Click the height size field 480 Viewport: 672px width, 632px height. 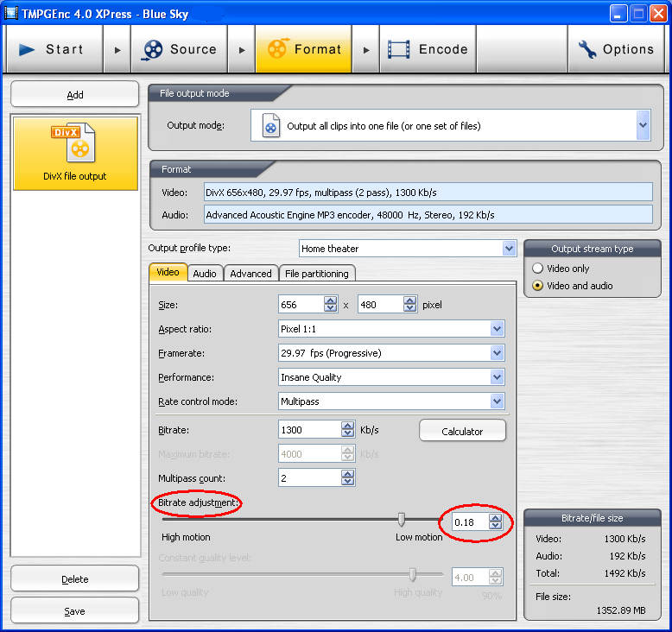coord(381,305)
